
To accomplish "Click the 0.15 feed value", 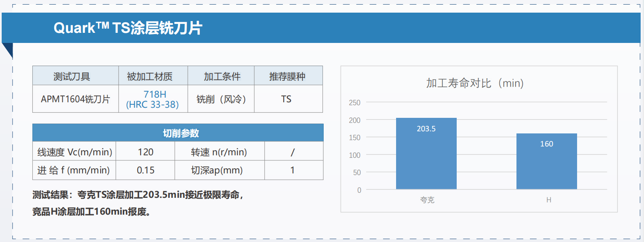I will (146, 170).
